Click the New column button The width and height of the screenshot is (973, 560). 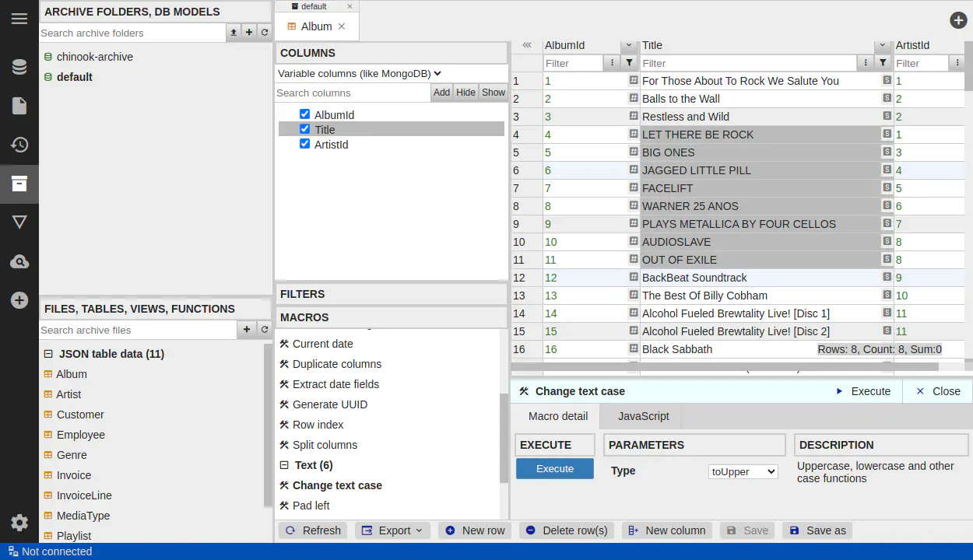tap(667, 530)
